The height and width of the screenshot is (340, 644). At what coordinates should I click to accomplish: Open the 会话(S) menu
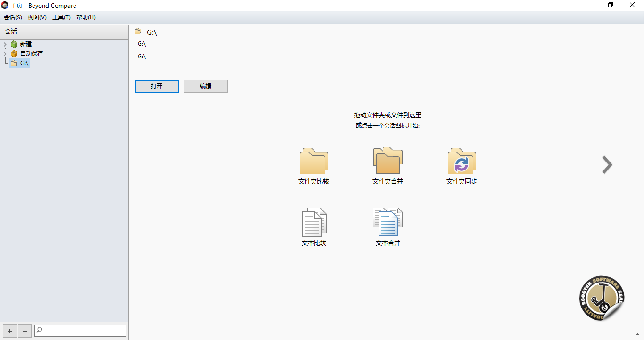pos(13,17)
